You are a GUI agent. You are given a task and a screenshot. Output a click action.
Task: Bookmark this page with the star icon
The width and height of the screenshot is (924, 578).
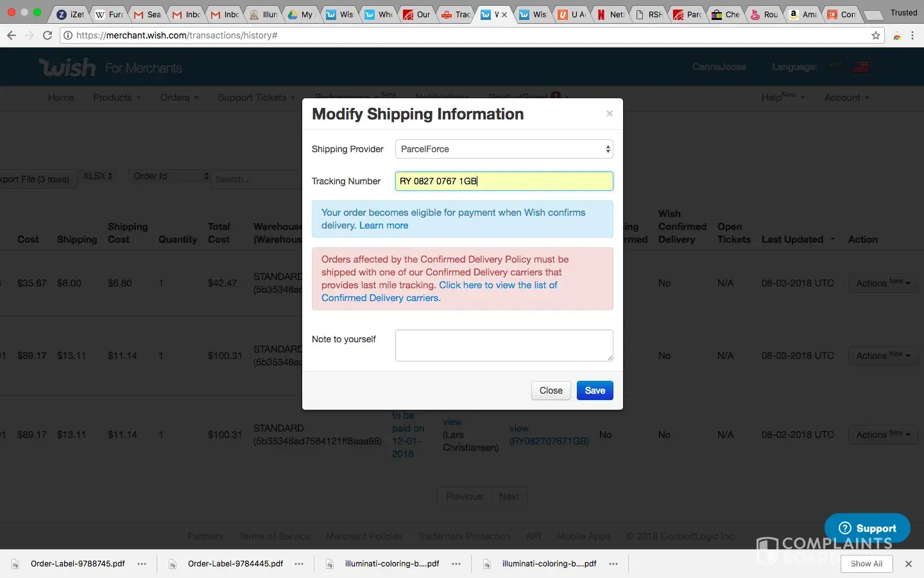click(x=876, y=35)
